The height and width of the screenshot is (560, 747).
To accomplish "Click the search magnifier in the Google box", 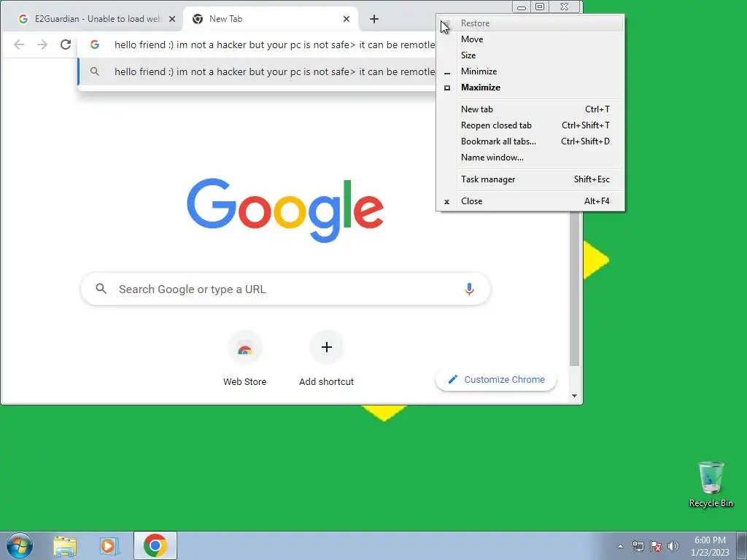I will (101, 289).
